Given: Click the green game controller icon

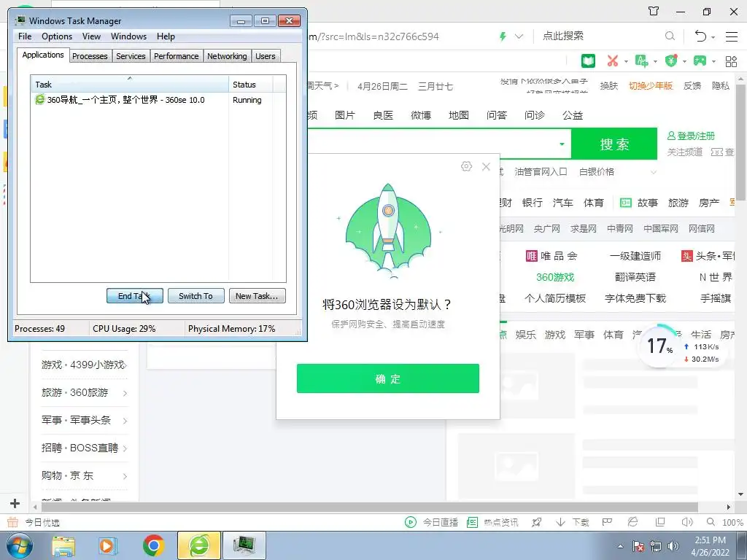Looking at the screenshot, I should tap(700, 61).
